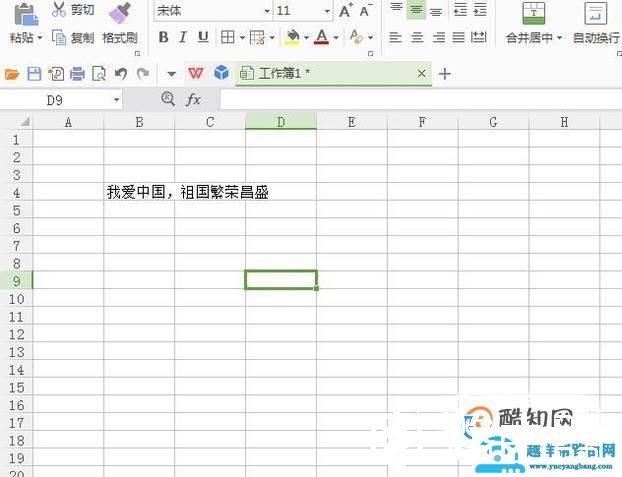Open the clear formatting dropdown arrow

371,38
